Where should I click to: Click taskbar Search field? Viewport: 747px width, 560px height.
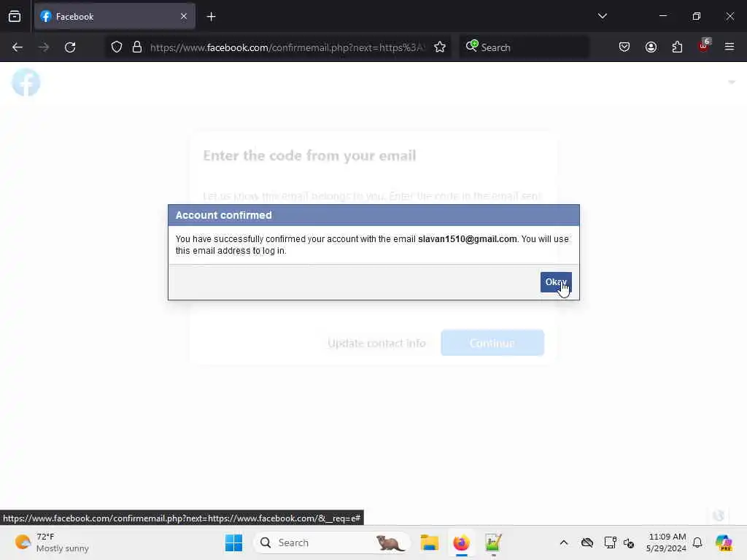click(332, 542)
